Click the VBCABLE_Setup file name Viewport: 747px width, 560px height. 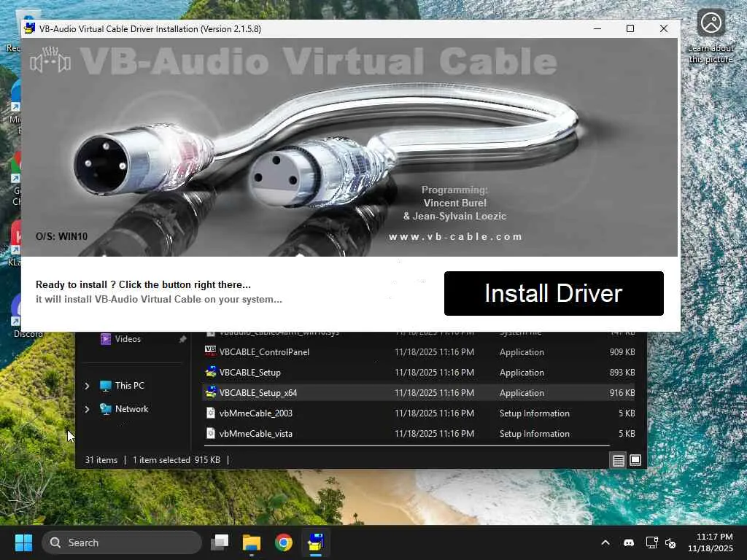coord(250,373)
